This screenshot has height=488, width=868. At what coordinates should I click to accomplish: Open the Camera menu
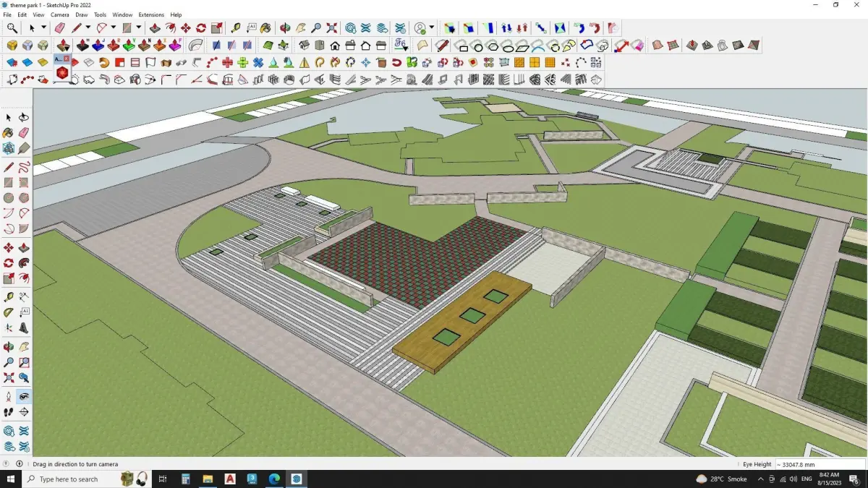(60, 14)
